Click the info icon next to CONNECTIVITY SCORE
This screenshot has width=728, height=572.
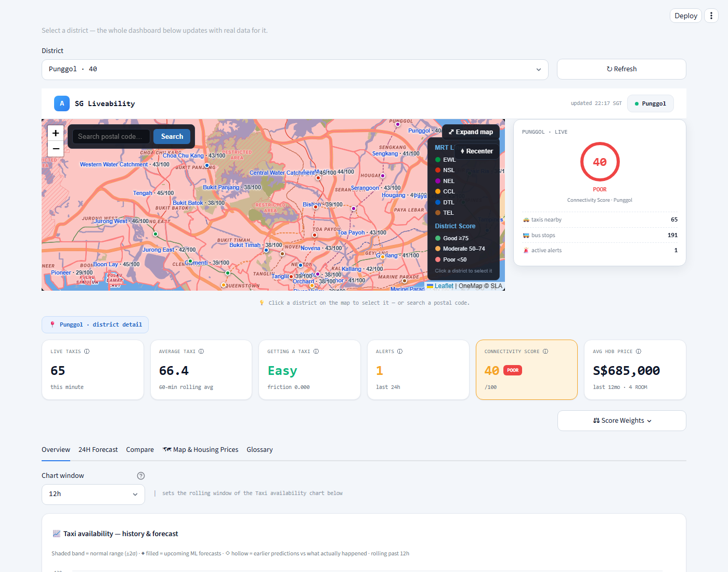click(545, 352)
